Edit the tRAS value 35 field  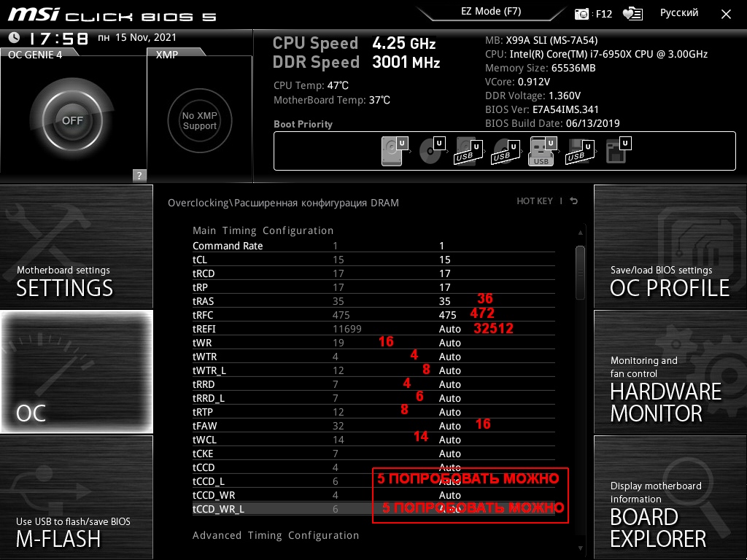(444, 301)
